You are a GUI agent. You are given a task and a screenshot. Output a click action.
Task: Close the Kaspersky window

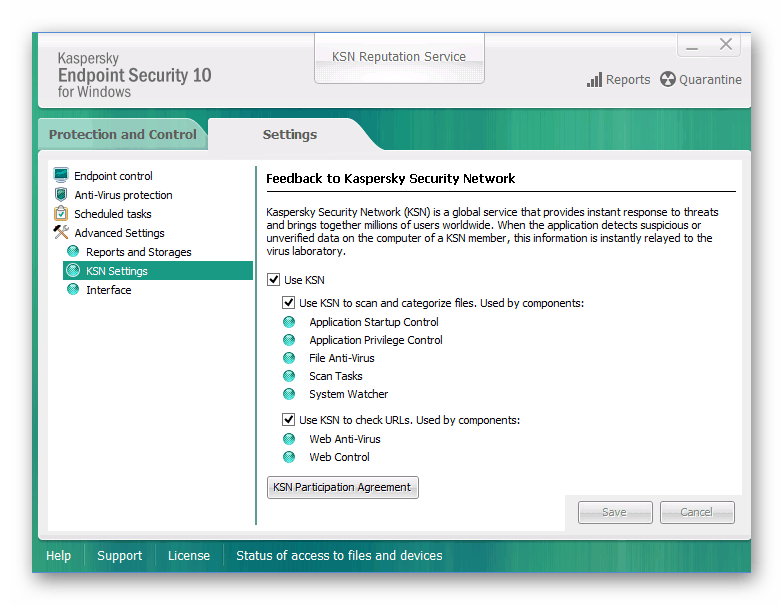726,44
